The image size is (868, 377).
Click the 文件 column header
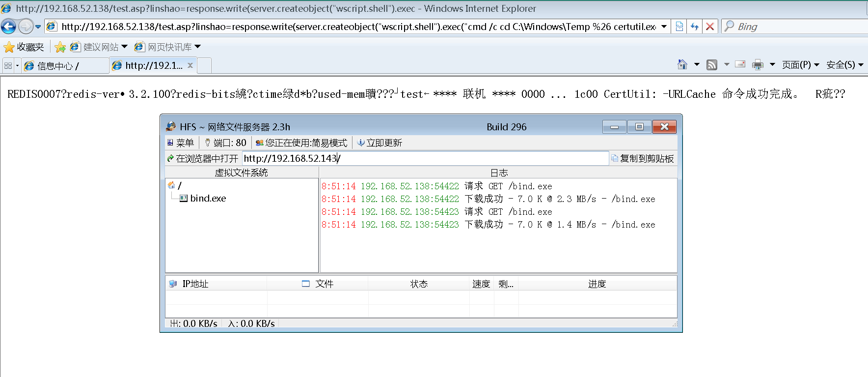(318, 284)
